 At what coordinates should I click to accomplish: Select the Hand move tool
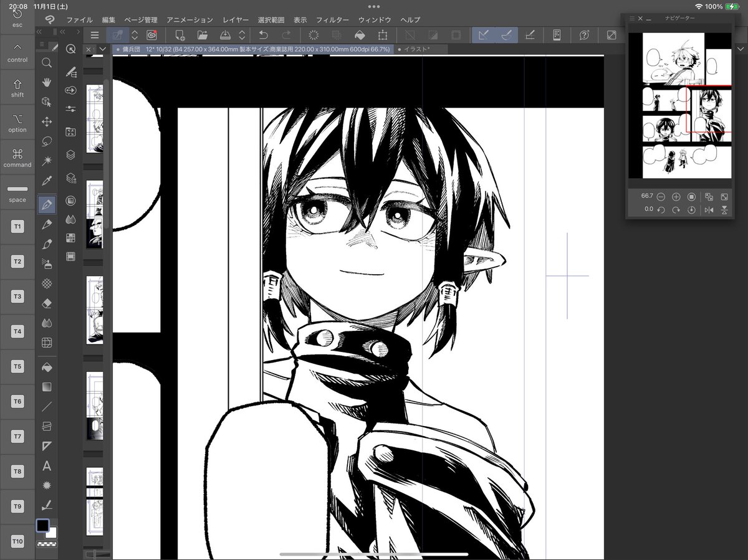46,82
